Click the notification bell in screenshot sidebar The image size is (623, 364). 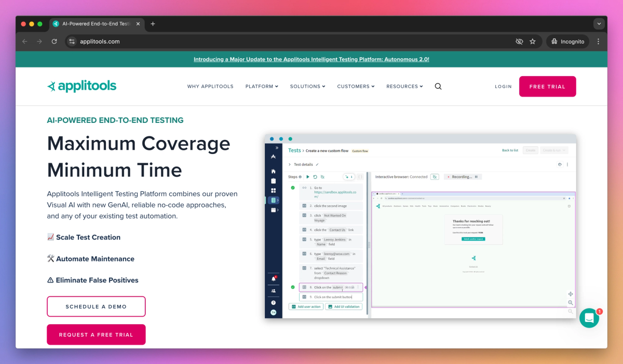(274, 279)
